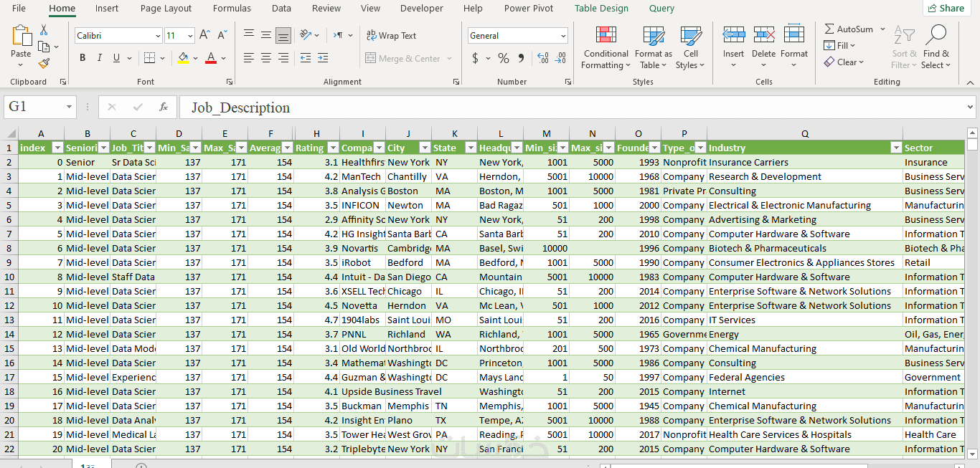Open the index column filter dropdown
980x468 pixels.
tap(57, 148)
